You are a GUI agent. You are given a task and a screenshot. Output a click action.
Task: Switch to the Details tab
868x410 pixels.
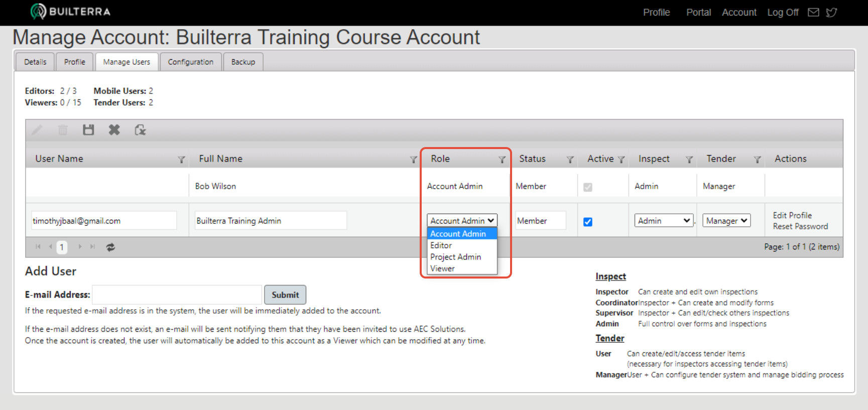tap(35, 62)
